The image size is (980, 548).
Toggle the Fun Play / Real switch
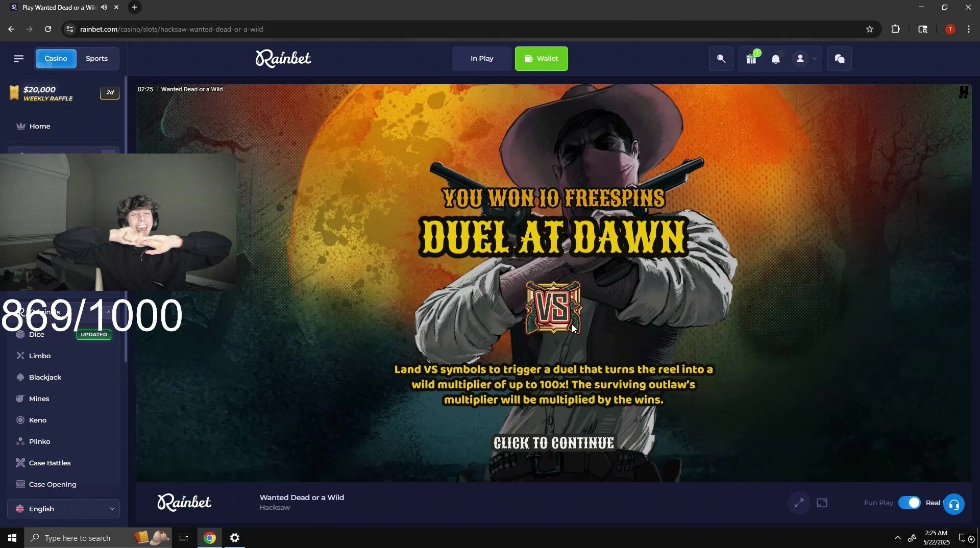pyautogui.click(x=910, y=503)
